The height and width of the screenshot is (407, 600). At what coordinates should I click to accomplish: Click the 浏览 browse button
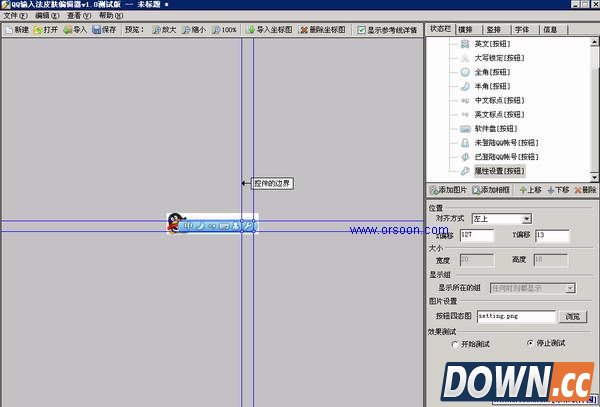(572, 317)
